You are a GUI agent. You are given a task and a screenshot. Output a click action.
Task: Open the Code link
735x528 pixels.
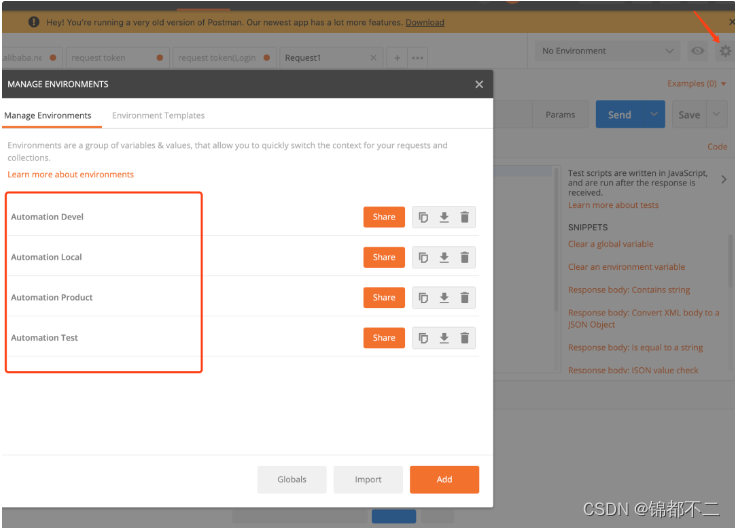pyautogui.click(x=717, y=147)
